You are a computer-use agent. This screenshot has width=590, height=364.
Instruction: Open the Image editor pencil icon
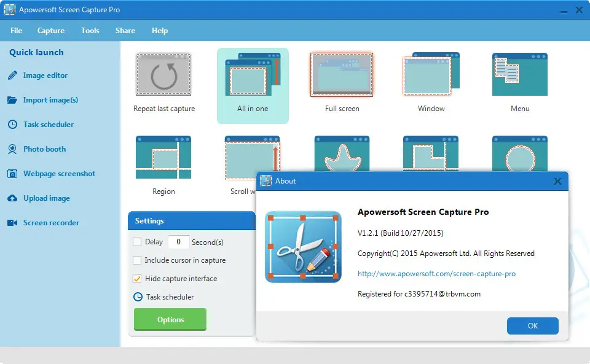(x=12, y=76)
